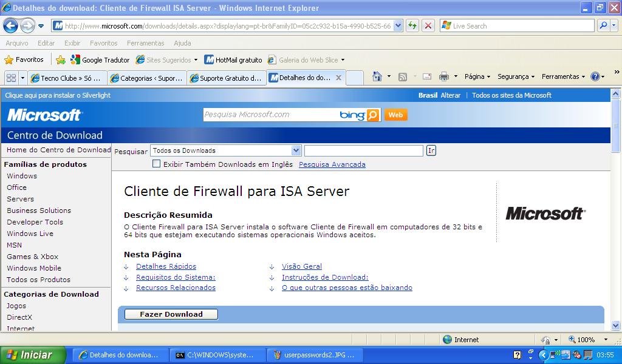
Task: Click the Bing search magnifier icon
Action: (373, 115)
